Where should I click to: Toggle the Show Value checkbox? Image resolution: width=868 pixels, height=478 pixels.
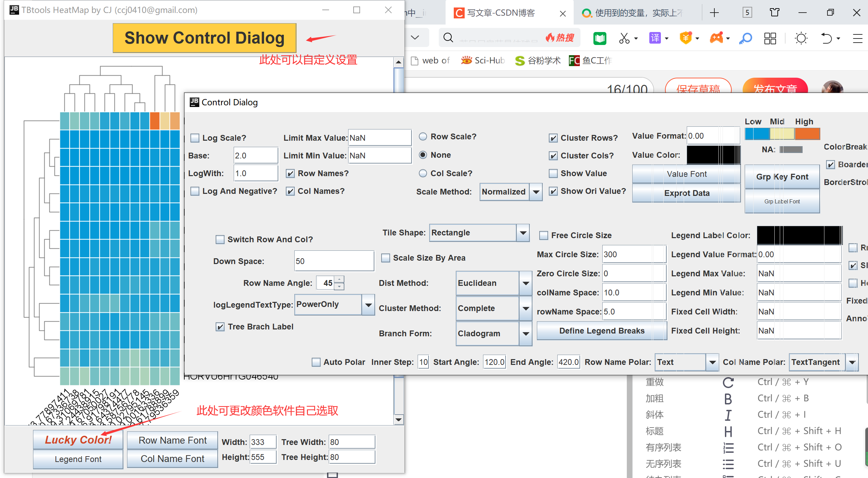click(x=553, y=173)
